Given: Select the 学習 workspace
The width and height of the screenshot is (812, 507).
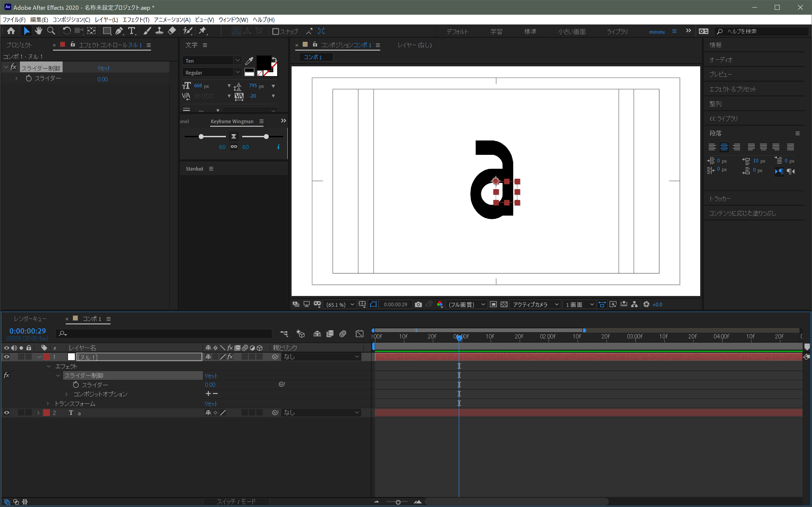Looking at the screenshot, I should click(x=496, y=31).
